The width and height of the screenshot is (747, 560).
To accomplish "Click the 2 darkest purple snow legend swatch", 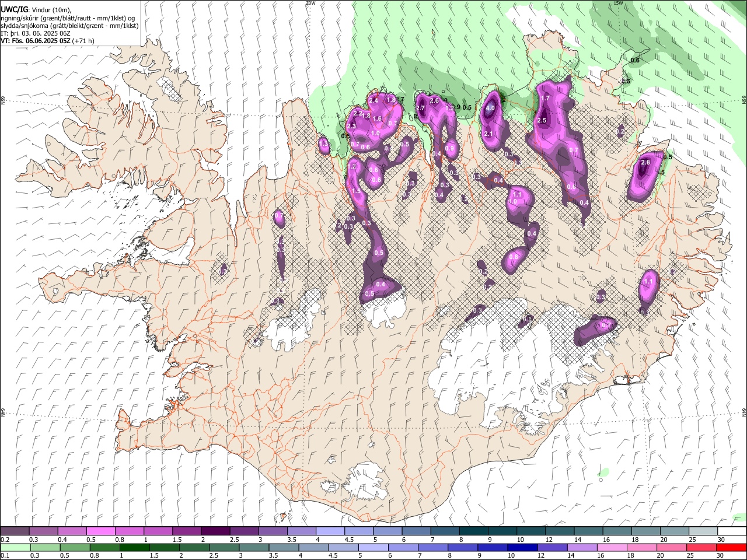I will [x=215, y=531].
